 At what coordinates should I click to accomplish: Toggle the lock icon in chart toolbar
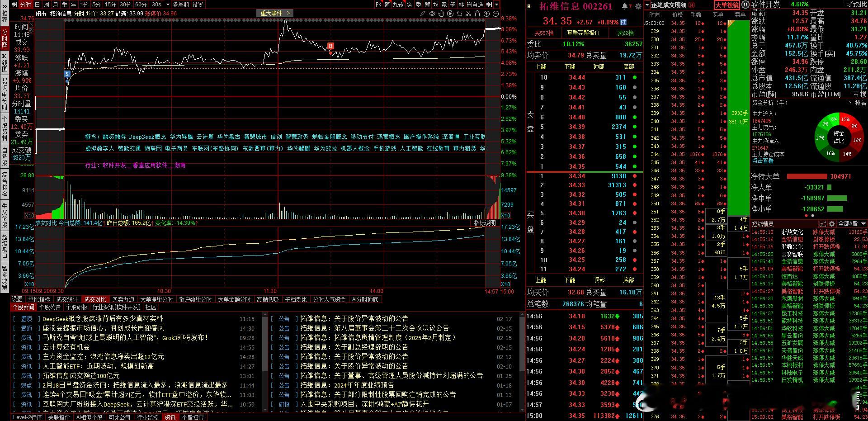(477, 14)
